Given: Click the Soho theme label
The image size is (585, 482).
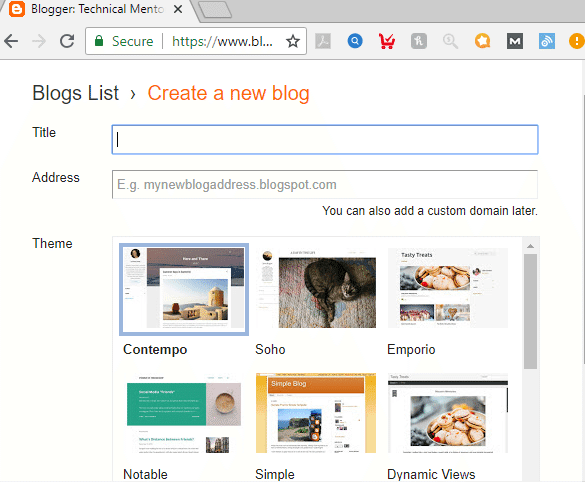Looking at the screenshot, I should pyautogui.click(x=270, y=350).
